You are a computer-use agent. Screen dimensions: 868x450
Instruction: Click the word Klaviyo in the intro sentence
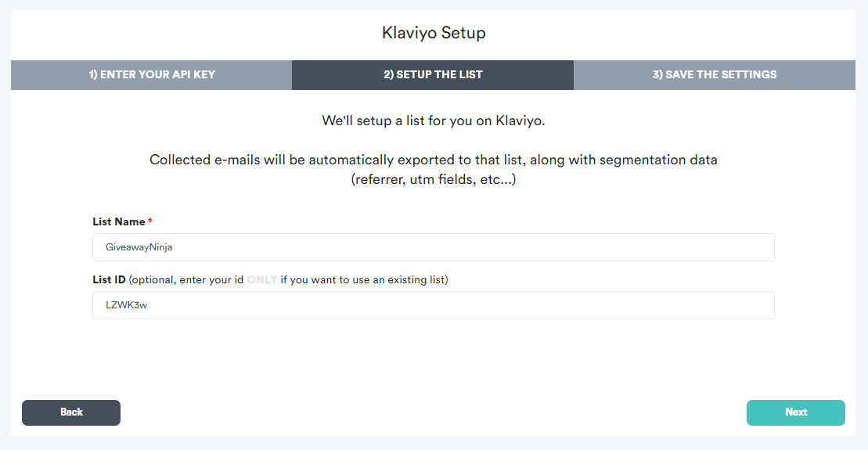[x=518, y=121]
